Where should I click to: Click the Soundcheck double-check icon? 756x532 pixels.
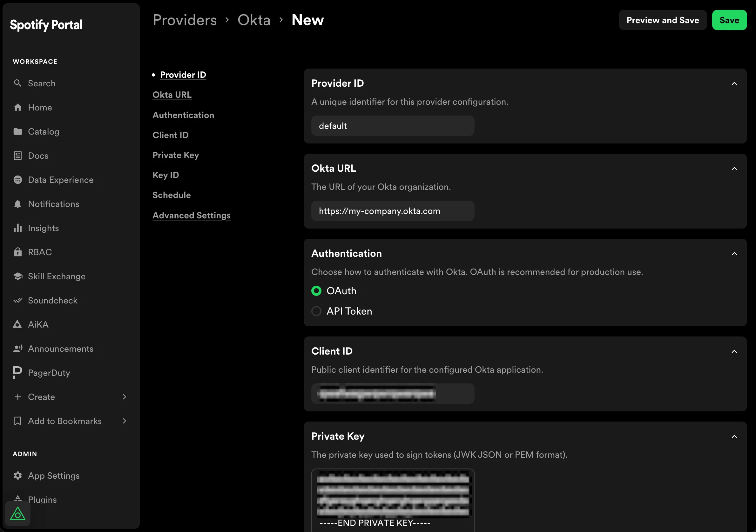pyautogui.click(x=18, y=300)
